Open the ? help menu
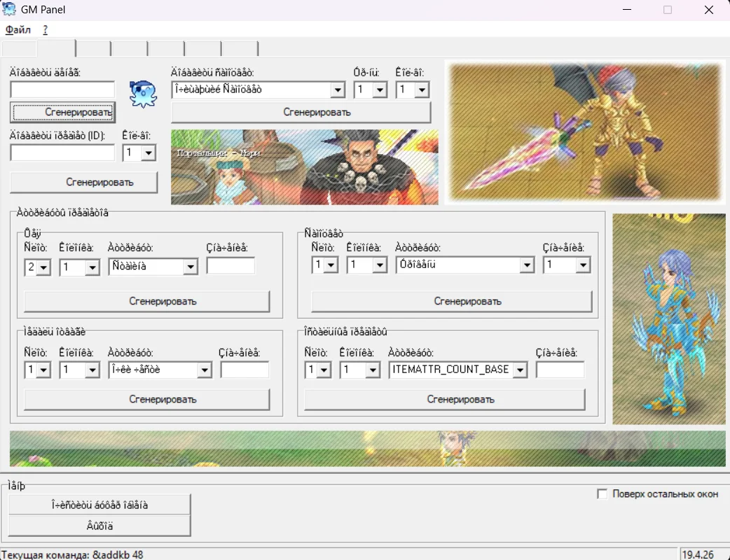Viewport: 730px width, 560px height. [x=46, y=30]
